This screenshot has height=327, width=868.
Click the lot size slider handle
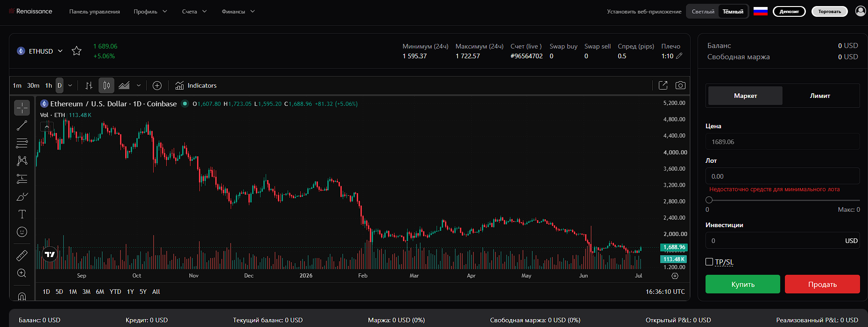(709, 200)
